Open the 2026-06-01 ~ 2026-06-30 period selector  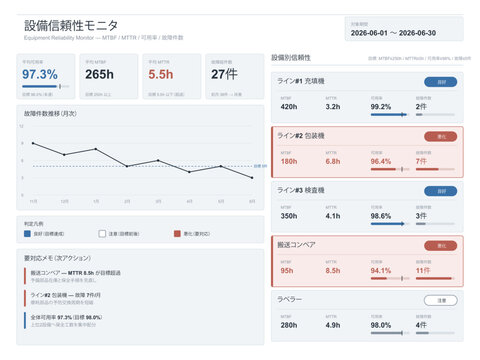(x=404, y=29)
